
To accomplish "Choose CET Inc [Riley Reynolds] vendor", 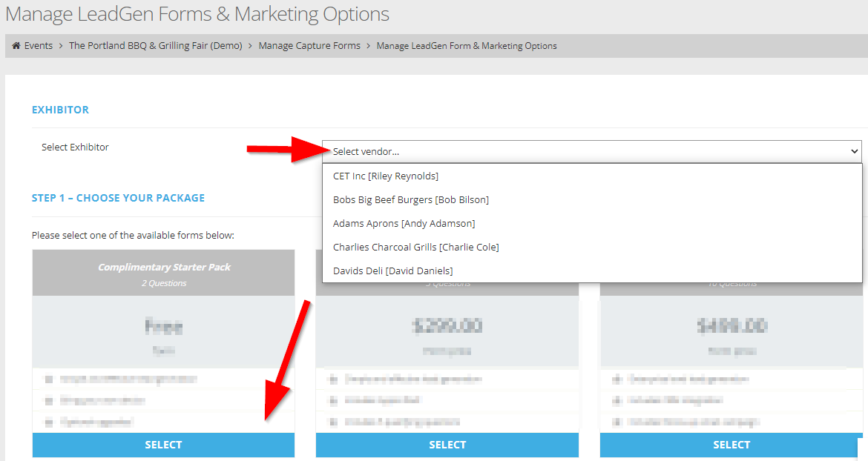I will click(x=592, y=176).
